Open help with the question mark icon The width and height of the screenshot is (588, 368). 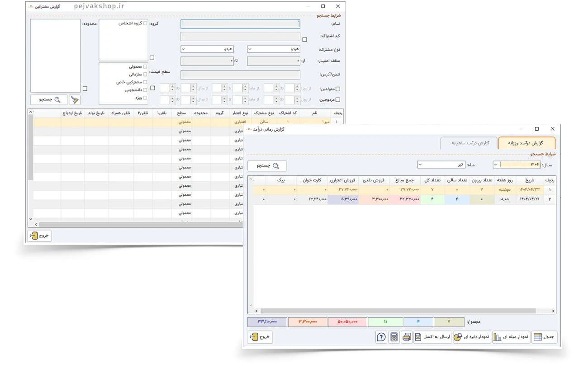click(381, 337)
